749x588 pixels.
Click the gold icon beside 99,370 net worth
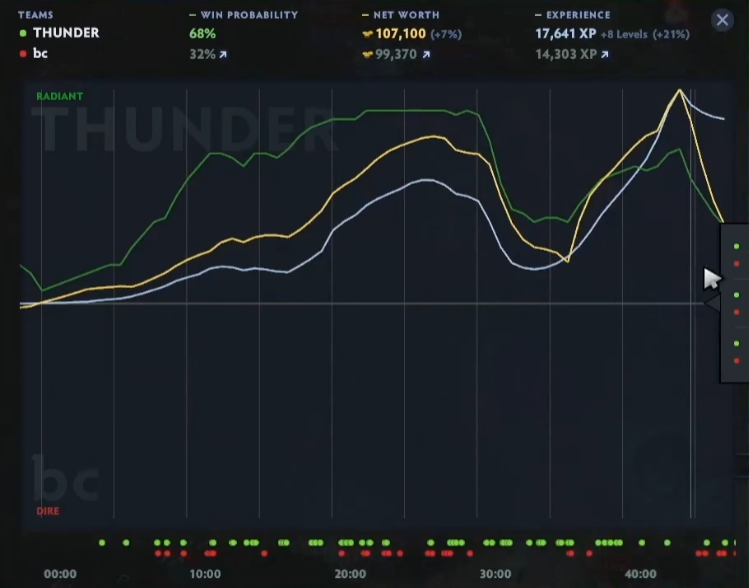point(367,54)
